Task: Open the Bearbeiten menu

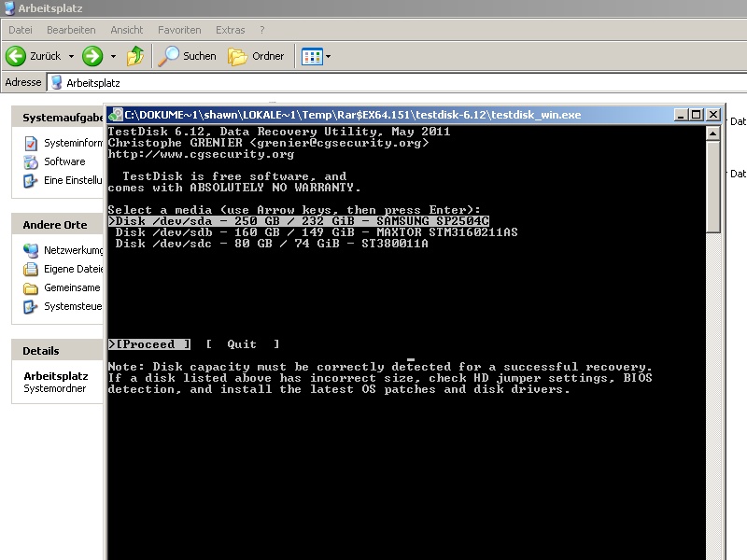Action: [x=71, y=30]
